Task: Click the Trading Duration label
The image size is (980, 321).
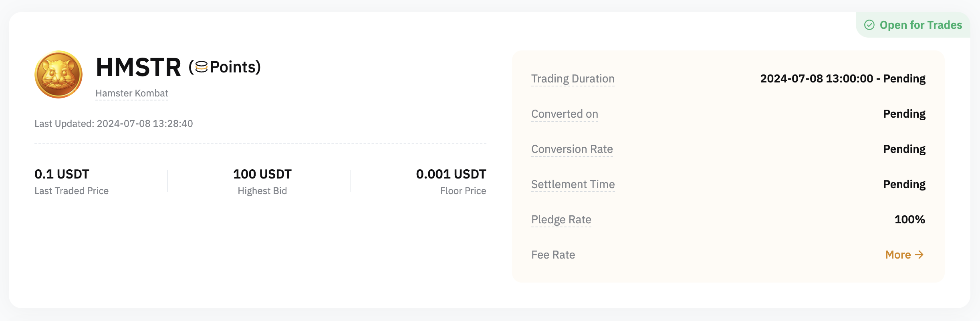Action: click(x=573, y=79)
